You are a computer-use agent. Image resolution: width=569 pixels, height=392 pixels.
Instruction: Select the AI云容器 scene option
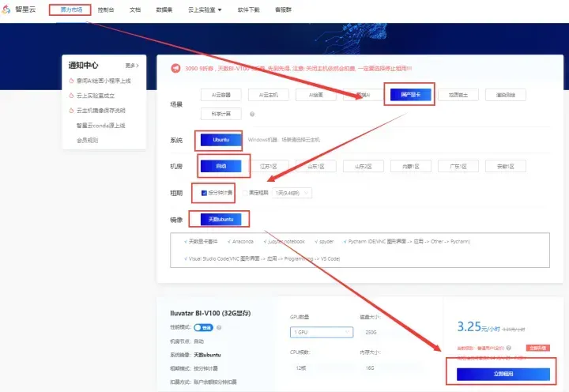(x=221, y=95)
